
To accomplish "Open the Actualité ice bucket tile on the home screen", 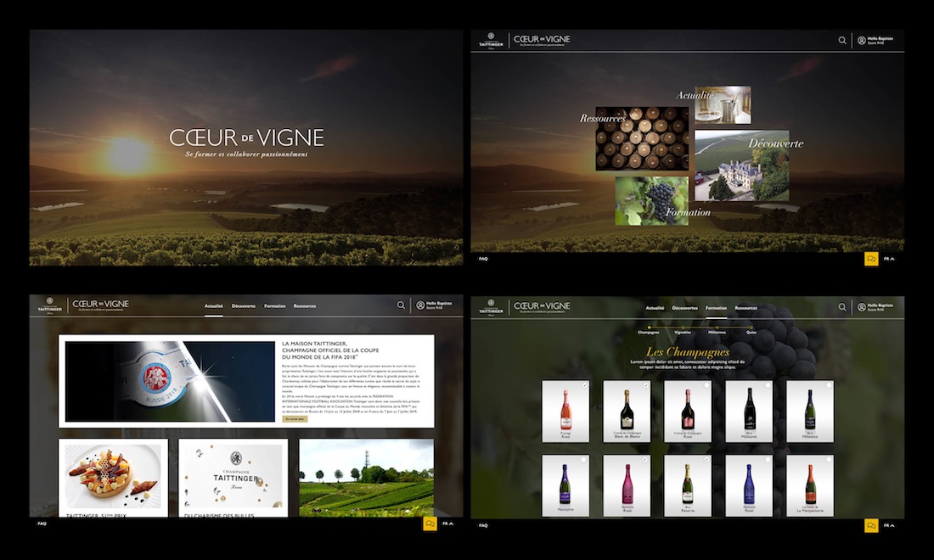I will (723, 104).
